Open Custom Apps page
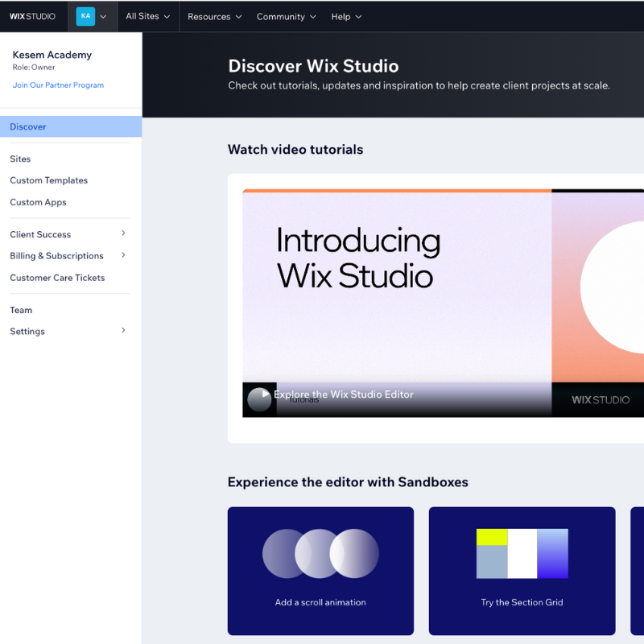This screenshot has width=644, height=644. [x=38, y=203]
